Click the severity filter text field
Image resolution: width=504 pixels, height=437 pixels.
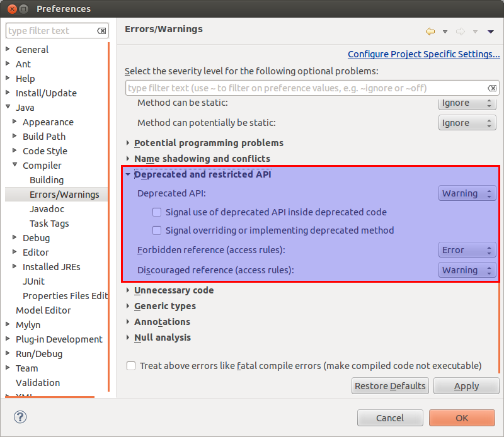click(307, 88)
